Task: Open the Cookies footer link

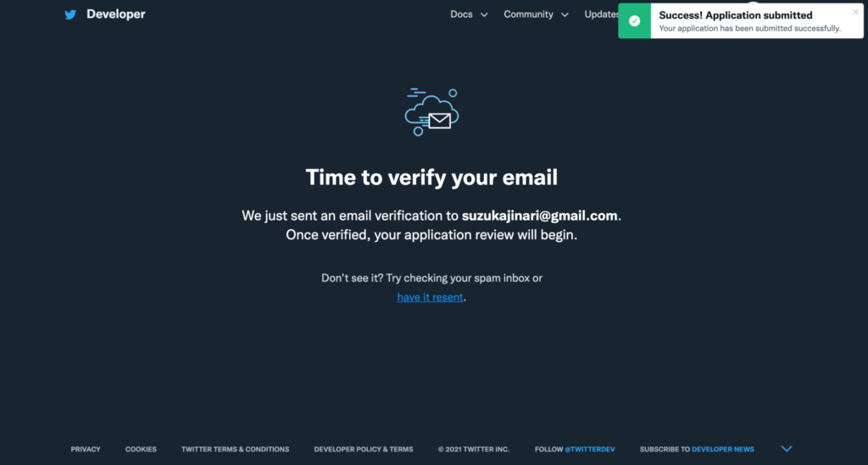Action: point(141,449)
